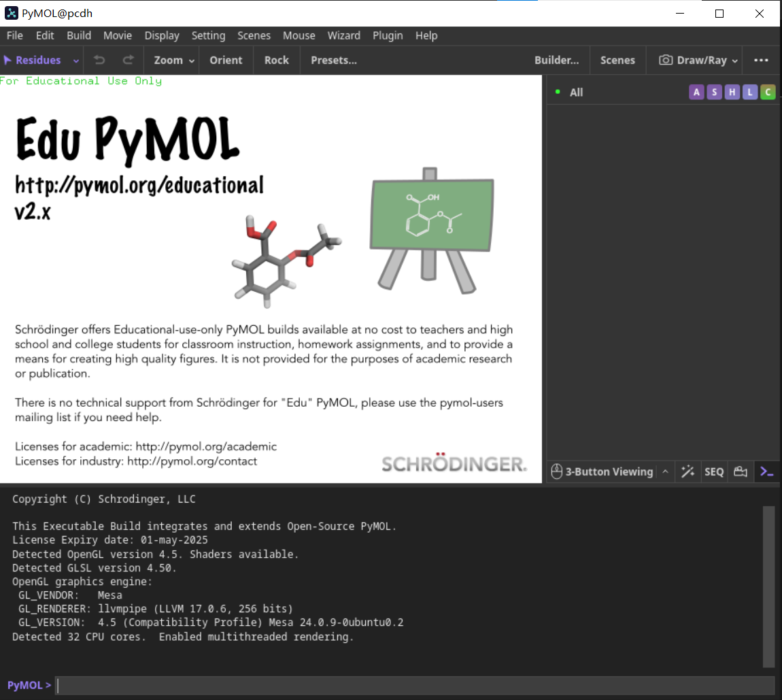Open the Edit menu

tap(45, 35)
